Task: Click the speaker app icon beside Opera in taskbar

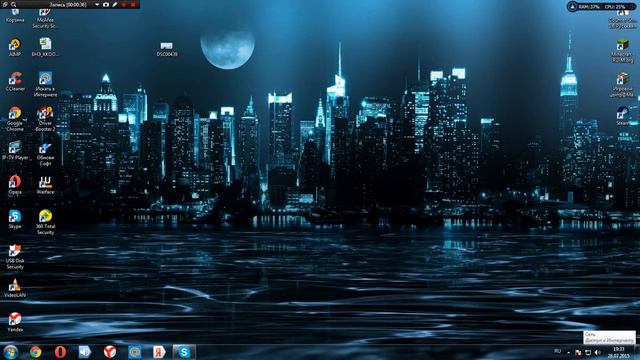Action: pos(84,352)
